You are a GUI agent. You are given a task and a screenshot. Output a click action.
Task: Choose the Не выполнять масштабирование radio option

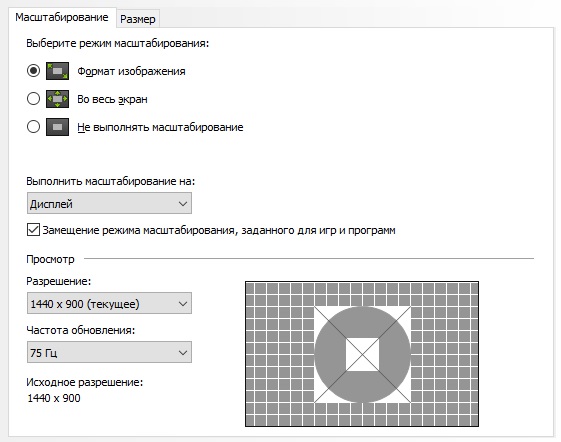[33, 126]
